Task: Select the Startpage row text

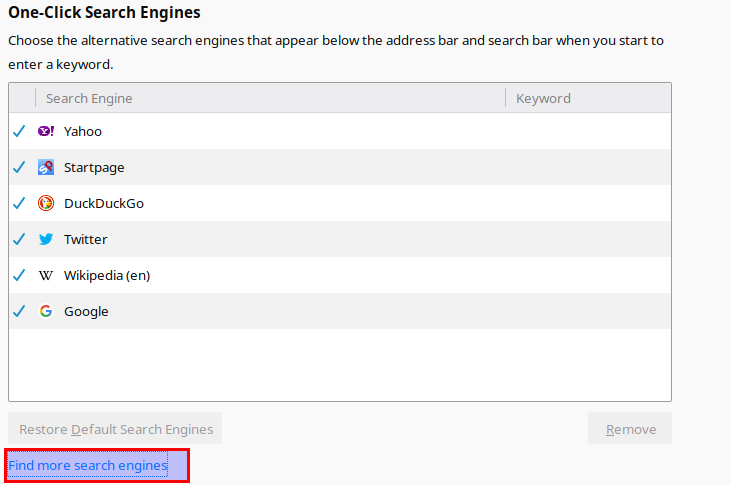Action: (x=94, y=167)
